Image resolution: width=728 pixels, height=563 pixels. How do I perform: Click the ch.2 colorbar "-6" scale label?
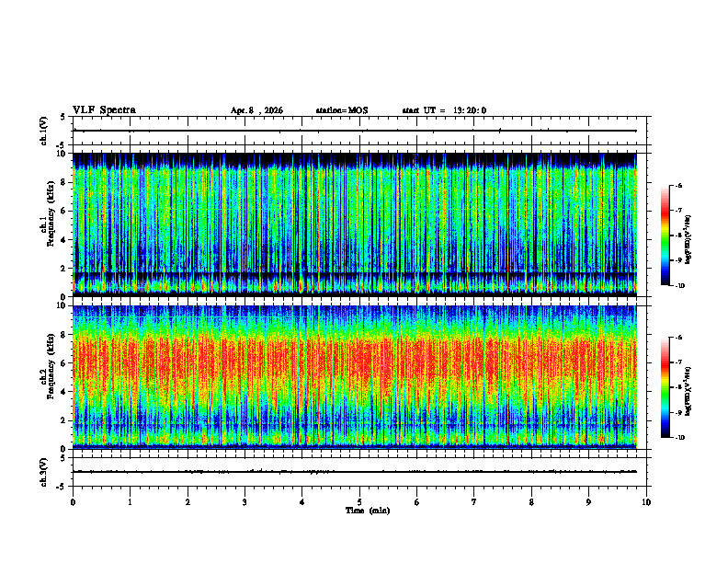pos(678,338)
